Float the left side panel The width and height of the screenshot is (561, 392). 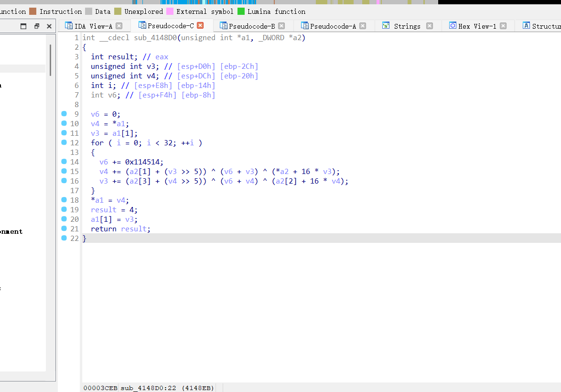pyautogui.click(x=36, y=26)
